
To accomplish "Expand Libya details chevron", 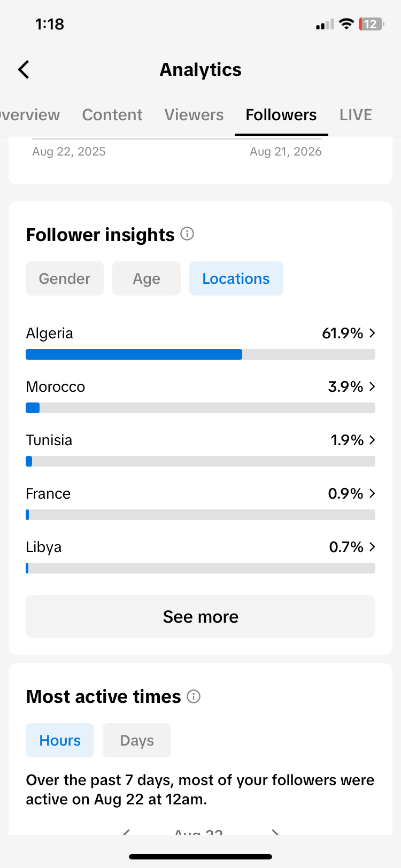I will tap(372, 547).
